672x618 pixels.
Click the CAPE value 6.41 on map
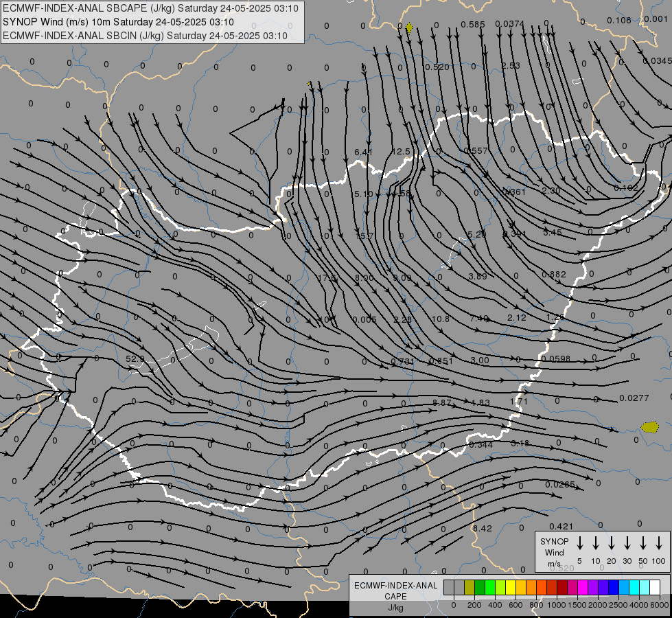pos(363,152)
